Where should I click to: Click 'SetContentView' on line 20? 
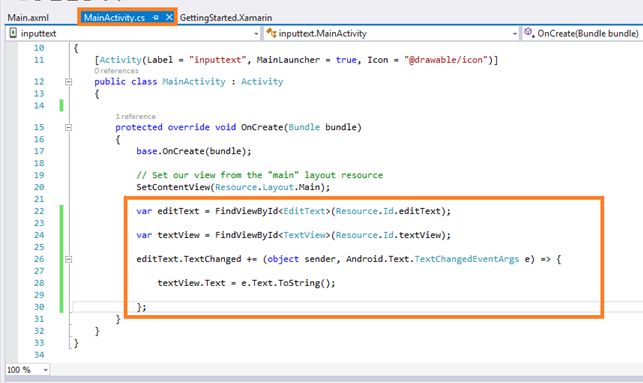pyautogui.click(x=173, y=187)
